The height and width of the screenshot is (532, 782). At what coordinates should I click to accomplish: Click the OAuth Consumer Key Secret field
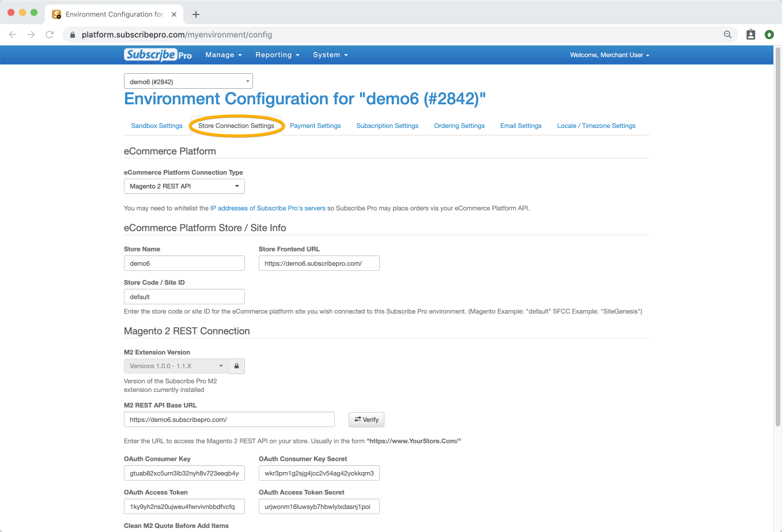319,473
